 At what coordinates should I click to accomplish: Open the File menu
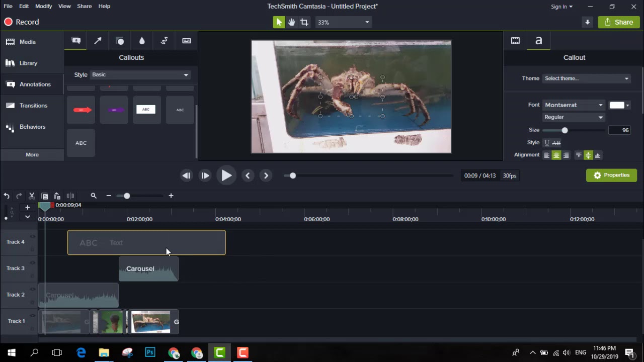pyautogui.click(x=8, y=6)
